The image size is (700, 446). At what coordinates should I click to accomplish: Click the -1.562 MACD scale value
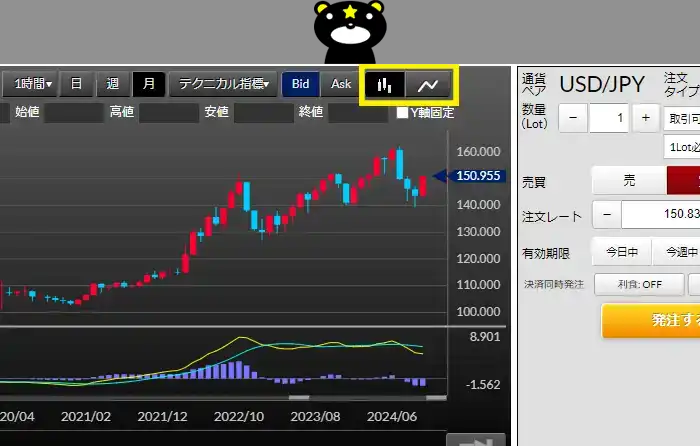(483, 385)
